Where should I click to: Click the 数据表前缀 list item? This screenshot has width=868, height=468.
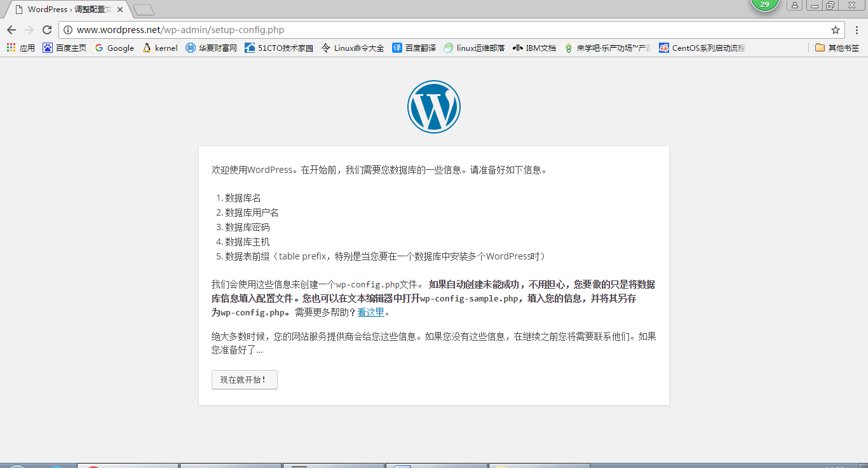385,256
